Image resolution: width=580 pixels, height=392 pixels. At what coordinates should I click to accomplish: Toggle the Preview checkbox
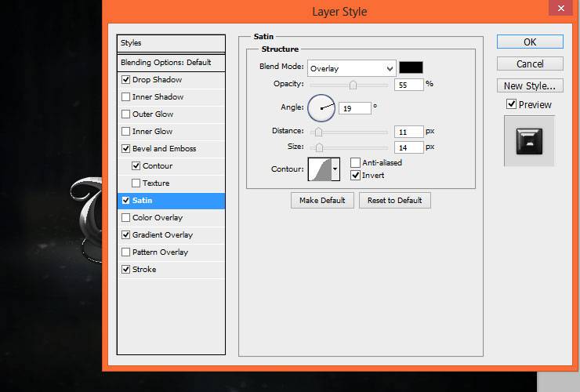511,104
